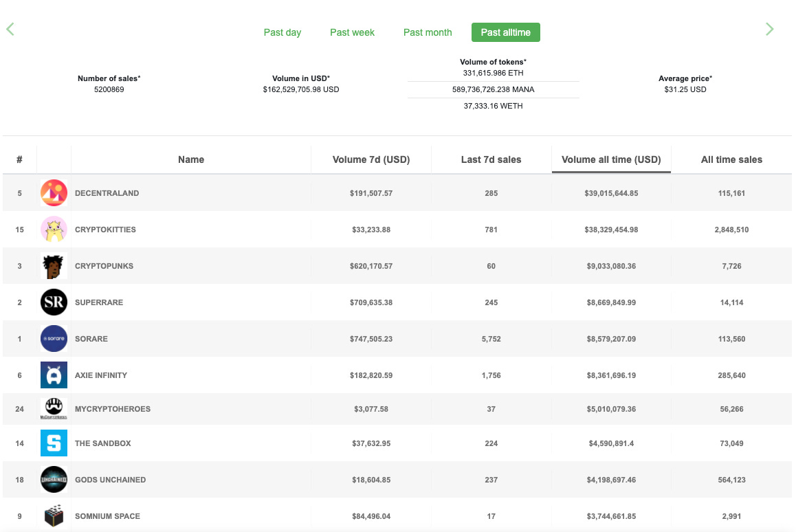Open the AXIE INFINITY project name

coord(101,376)
